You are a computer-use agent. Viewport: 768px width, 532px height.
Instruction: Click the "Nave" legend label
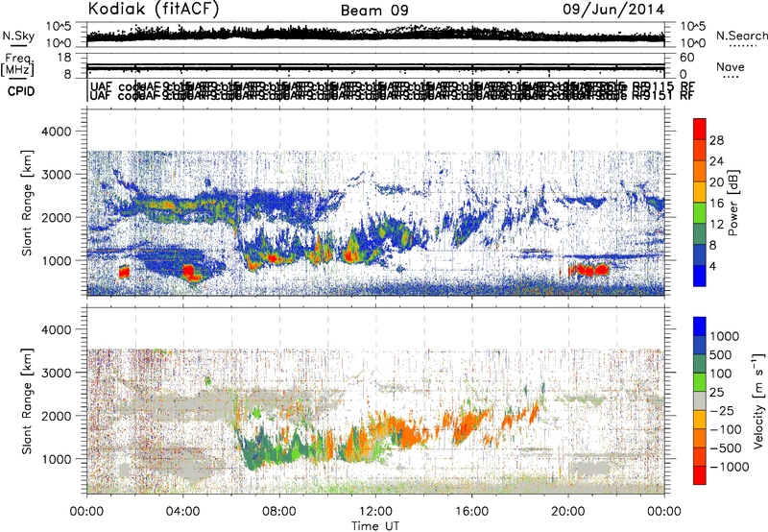point(731,66)
